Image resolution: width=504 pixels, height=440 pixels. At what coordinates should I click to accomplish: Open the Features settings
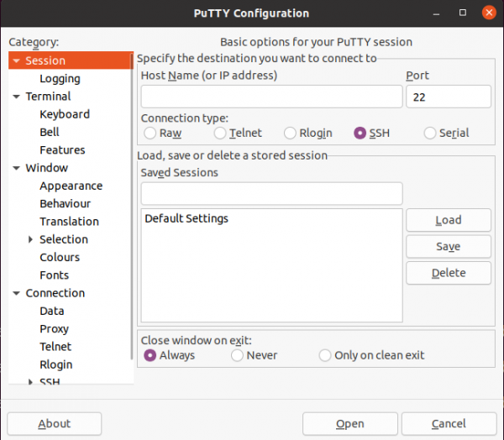[62, 150]
